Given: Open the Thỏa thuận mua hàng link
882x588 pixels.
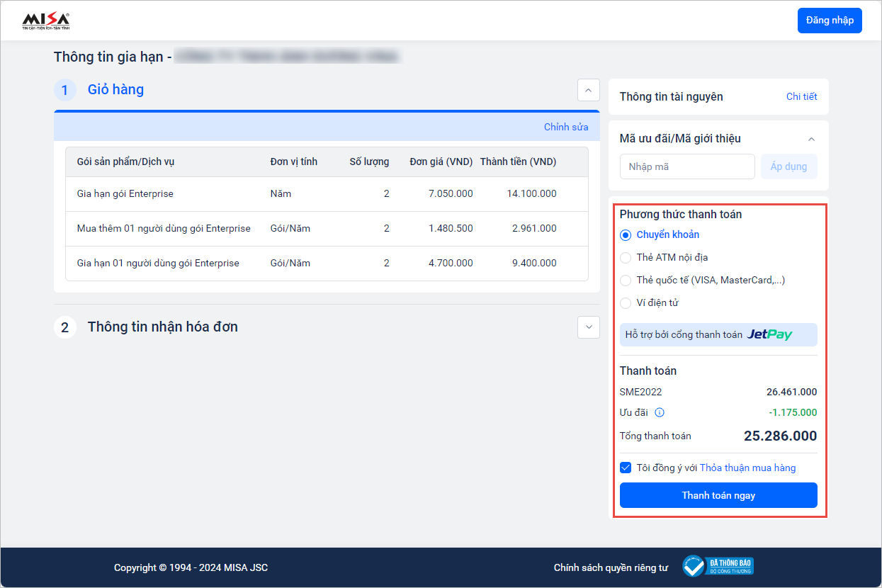Looking at the screenshot, I should tap(747, 468).
